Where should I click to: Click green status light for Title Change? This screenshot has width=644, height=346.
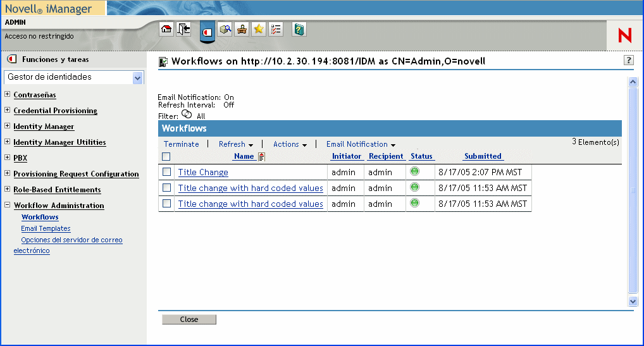[415, 171]
